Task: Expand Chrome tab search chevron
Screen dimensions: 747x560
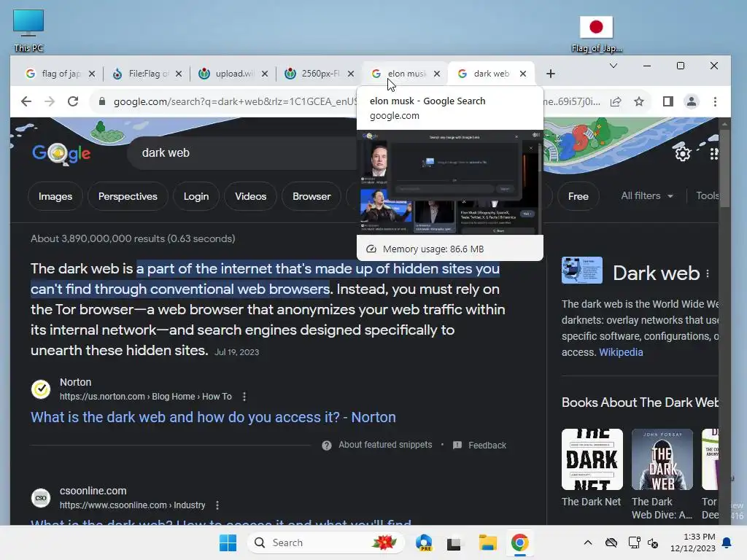Action: pyautogui.click(x=614, y=66)
